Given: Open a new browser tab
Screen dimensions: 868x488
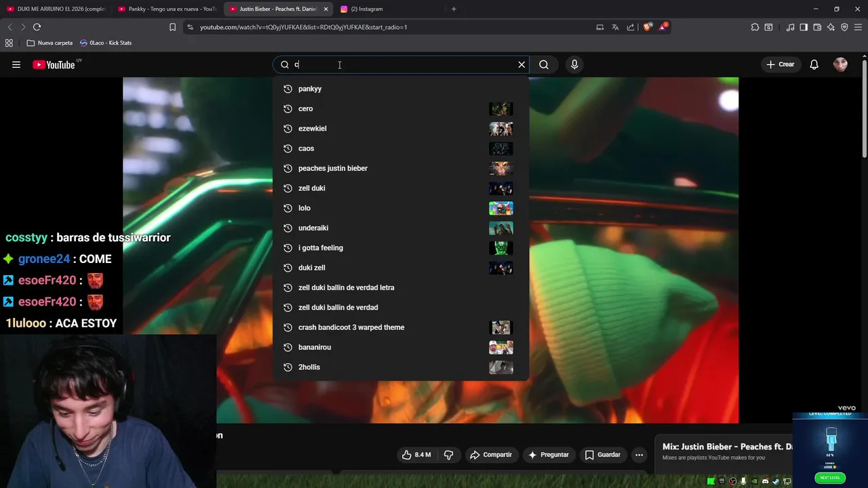Looking at the screenshot, I should (454, 9).
